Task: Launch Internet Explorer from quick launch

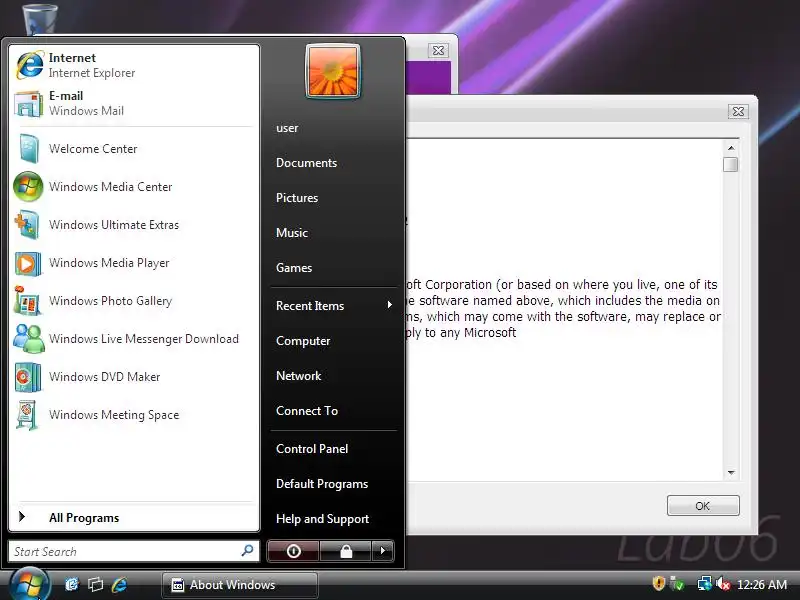Action: (119, 584)
